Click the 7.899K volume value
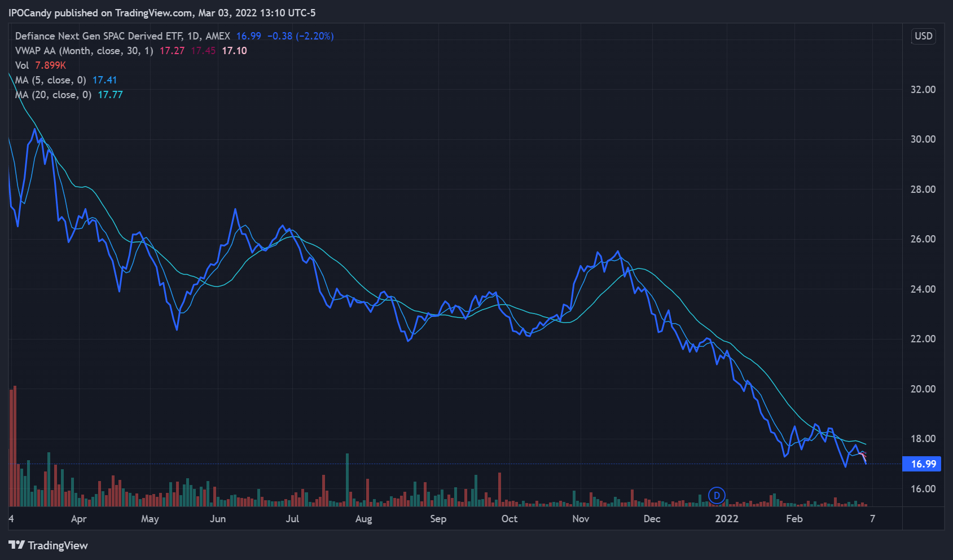953x560 pixels. [x=50, y=65]
